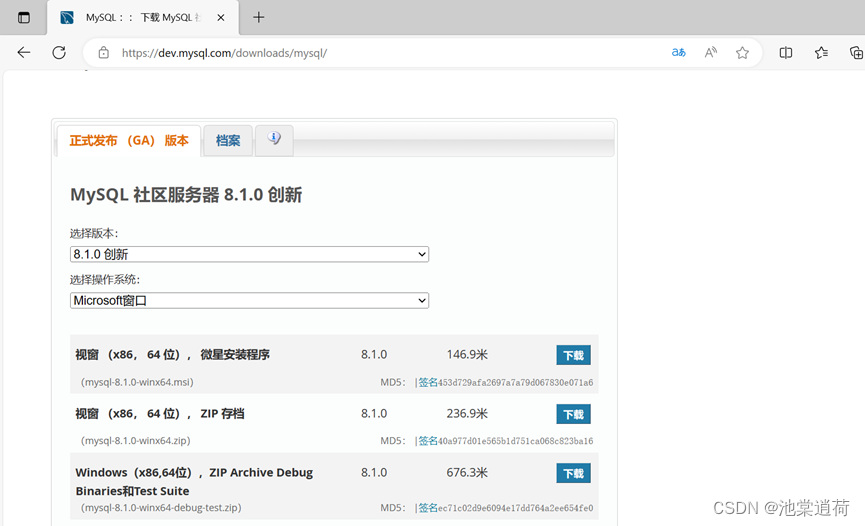Select the mysql-8.1.0-winx64.msi filename

(137, 382)
